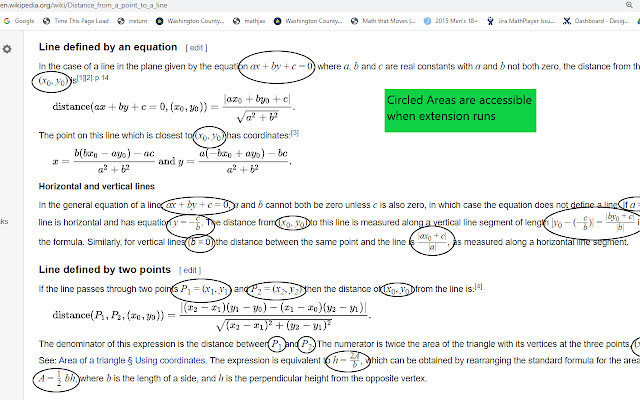Click the 'Line defined by an equation' heading
640x400 pixels.
click(x=108, y=47)
